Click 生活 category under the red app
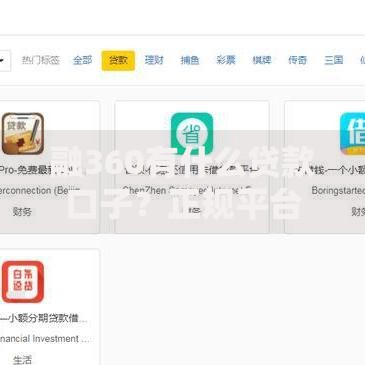This screenshot has height=365, width=365. click(x=22, y=360)
